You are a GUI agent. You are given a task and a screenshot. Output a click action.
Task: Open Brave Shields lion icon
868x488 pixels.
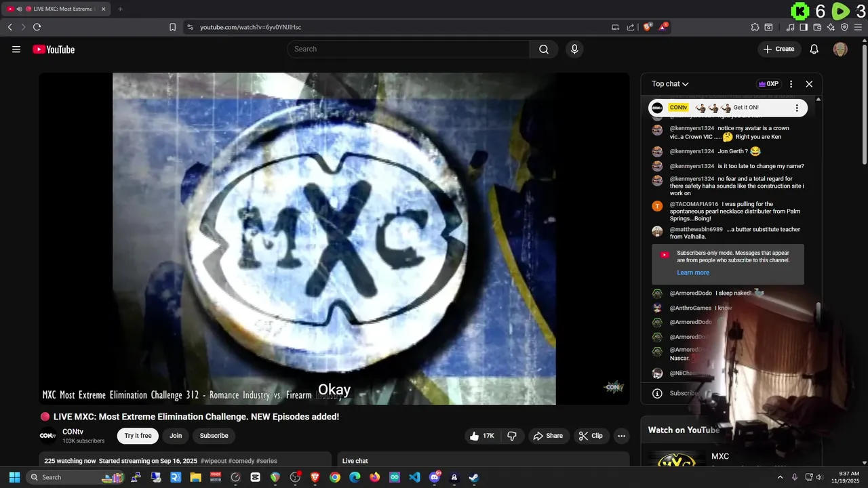[648, 27]
